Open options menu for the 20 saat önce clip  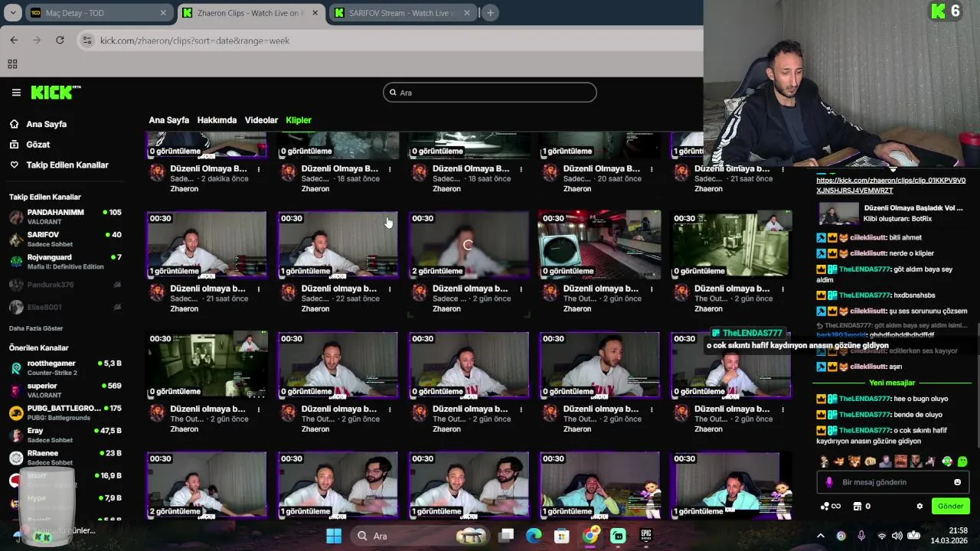point(652,169)
